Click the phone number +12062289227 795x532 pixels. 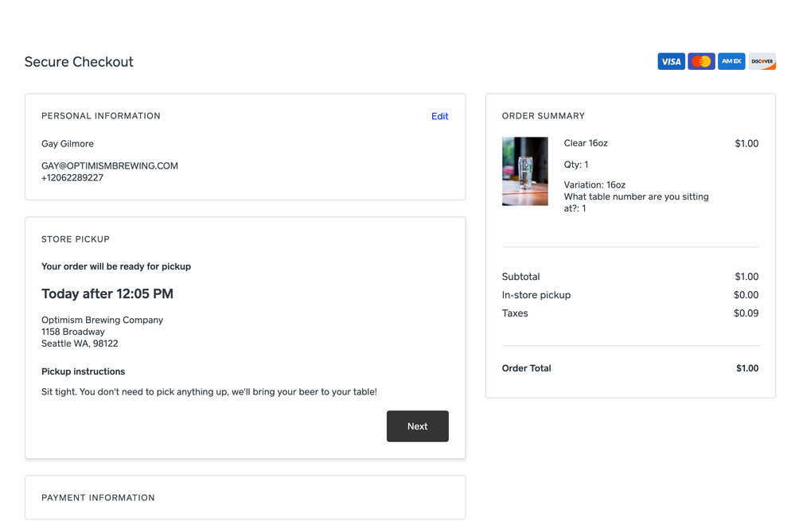[x=72, y=178]
